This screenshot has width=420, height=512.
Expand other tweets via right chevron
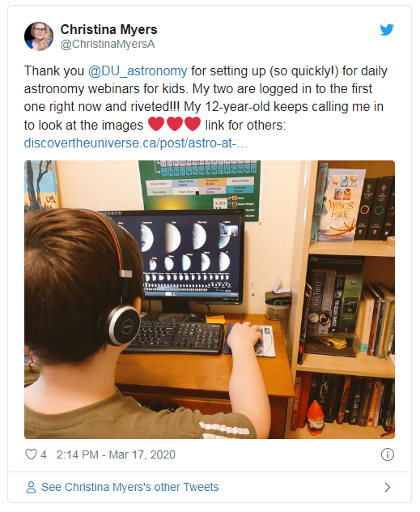pos(388,487)
